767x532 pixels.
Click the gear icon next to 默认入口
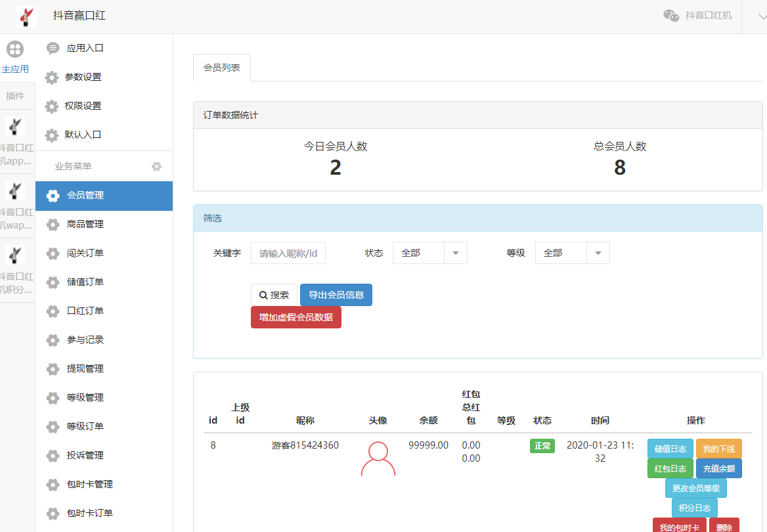(52, 135)
